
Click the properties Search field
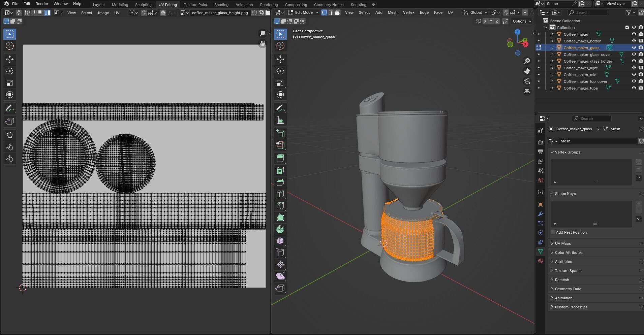point(591,119)
